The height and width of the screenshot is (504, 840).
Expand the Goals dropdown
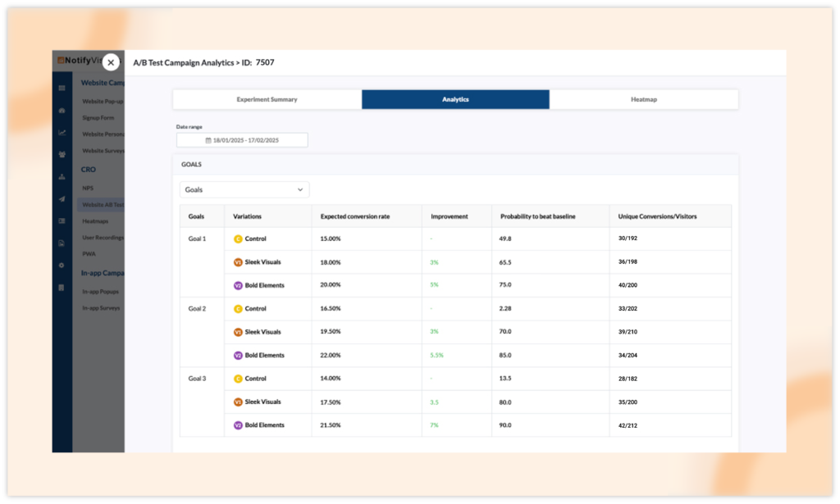coord(244,189)
